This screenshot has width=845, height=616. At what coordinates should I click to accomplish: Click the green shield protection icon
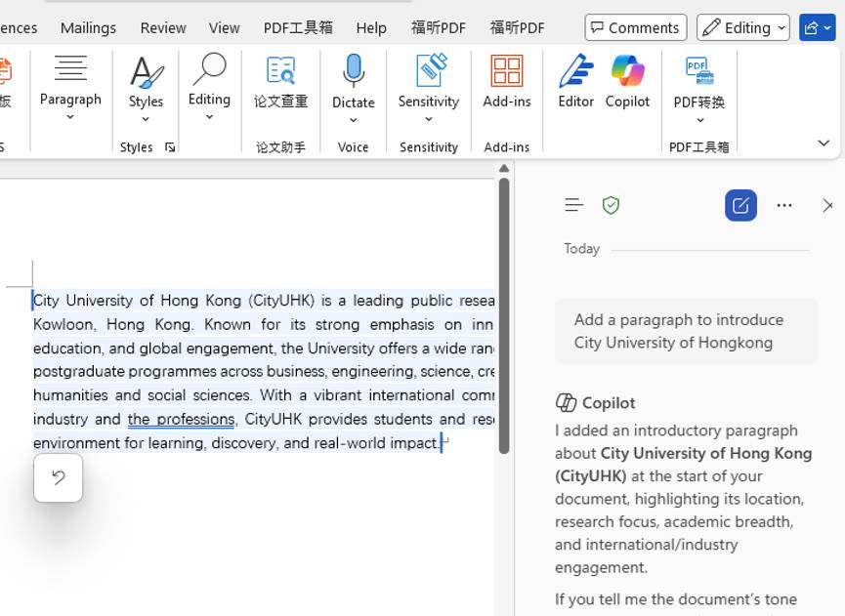click(611, 205)
